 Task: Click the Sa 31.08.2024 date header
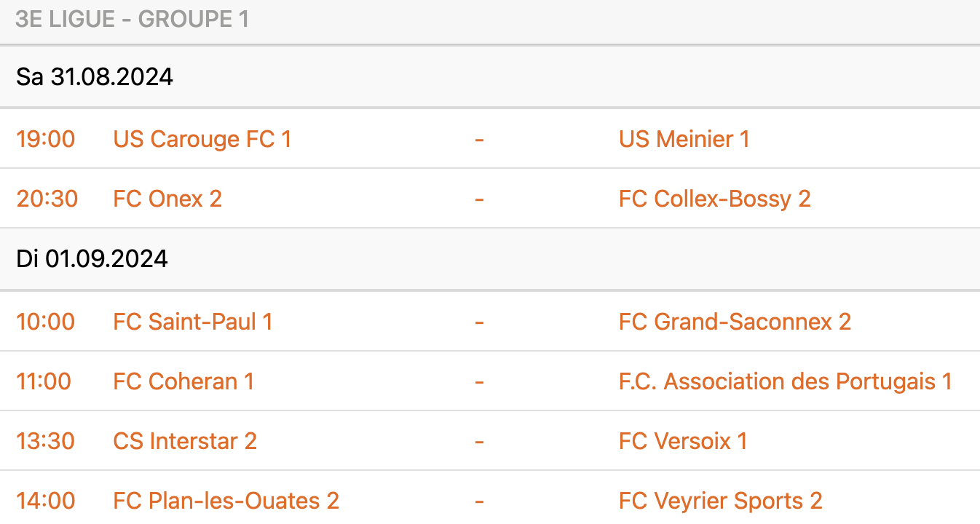tap(95, 76)
